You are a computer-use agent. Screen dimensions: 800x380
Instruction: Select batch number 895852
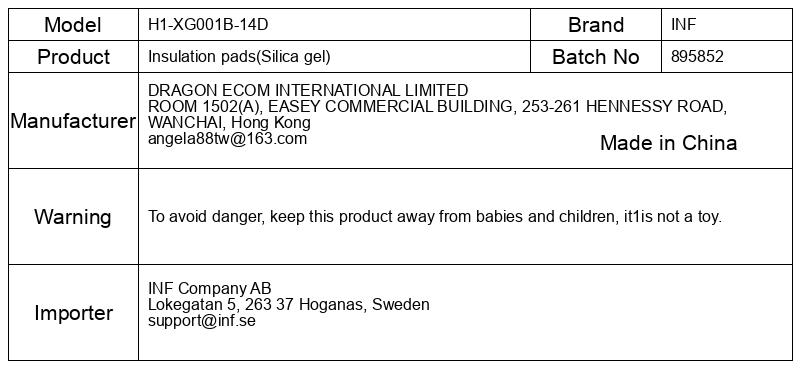click(697, 57)
